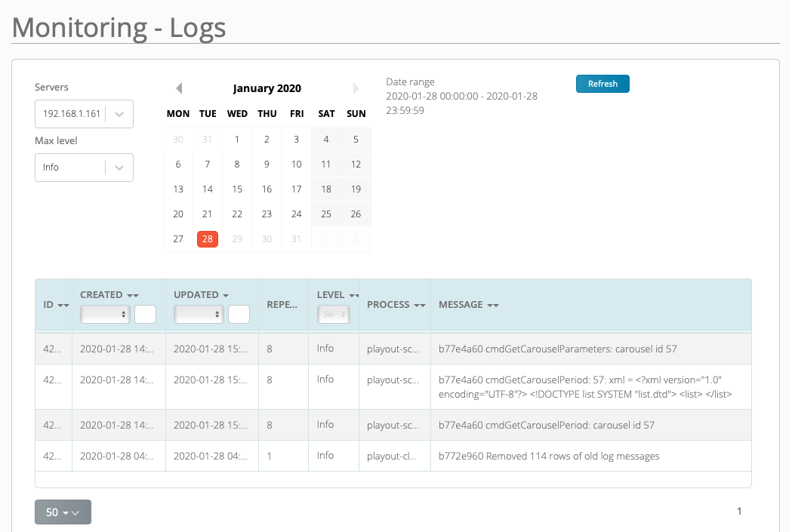Sort by PROCESS column arrow
This screenshot has width=789, height=532.
click(x=420, y=305)
